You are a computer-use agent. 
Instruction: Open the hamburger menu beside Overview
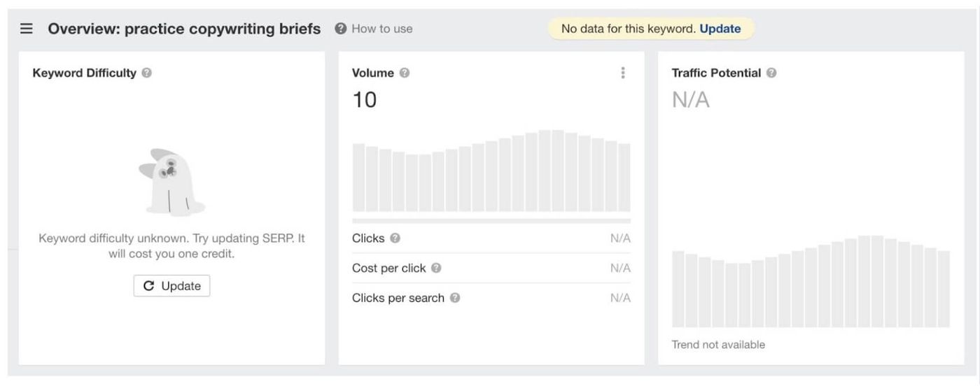coord(27,29)
